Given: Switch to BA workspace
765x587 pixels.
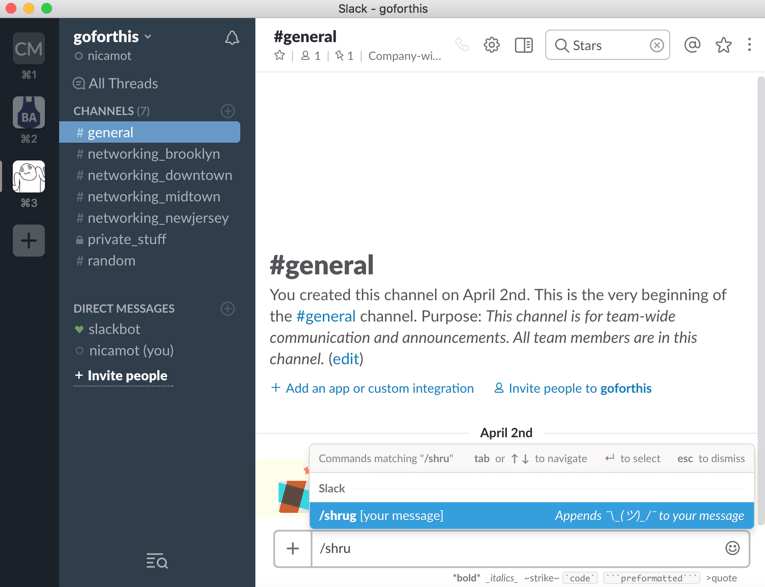Looking at the screenshot, I should click(x=29, y=113).
